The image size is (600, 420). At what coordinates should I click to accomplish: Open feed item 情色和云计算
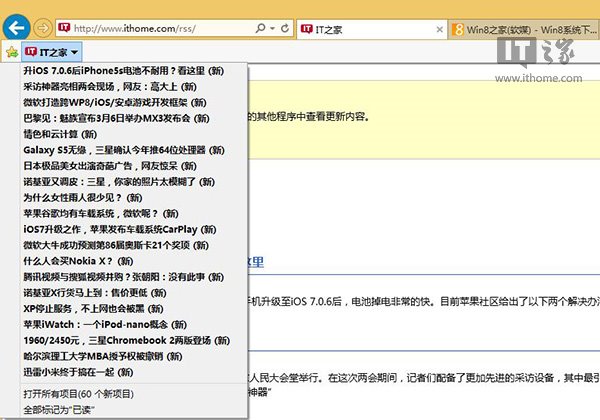pos(134,134)
